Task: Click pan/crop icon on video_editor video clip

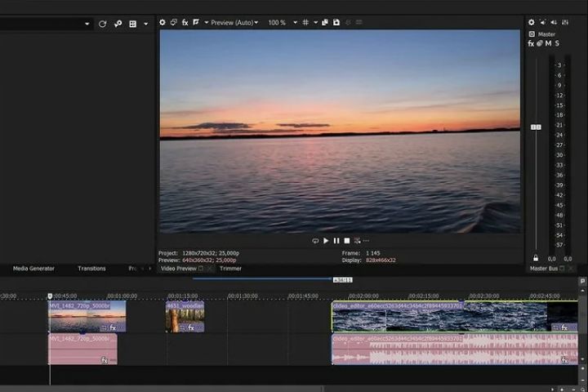Action: coord(556,328)
